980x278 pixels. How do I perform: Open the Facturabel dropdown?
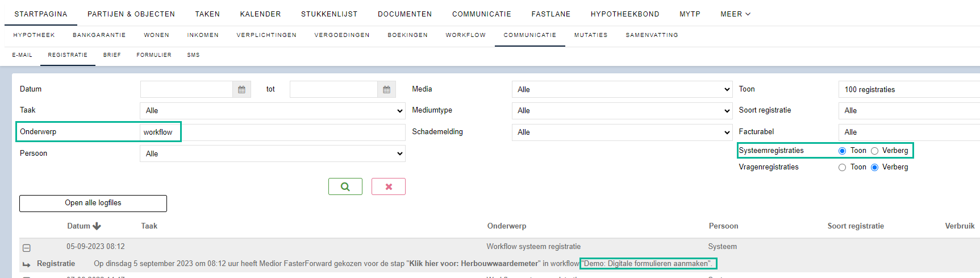coord(909,132)
